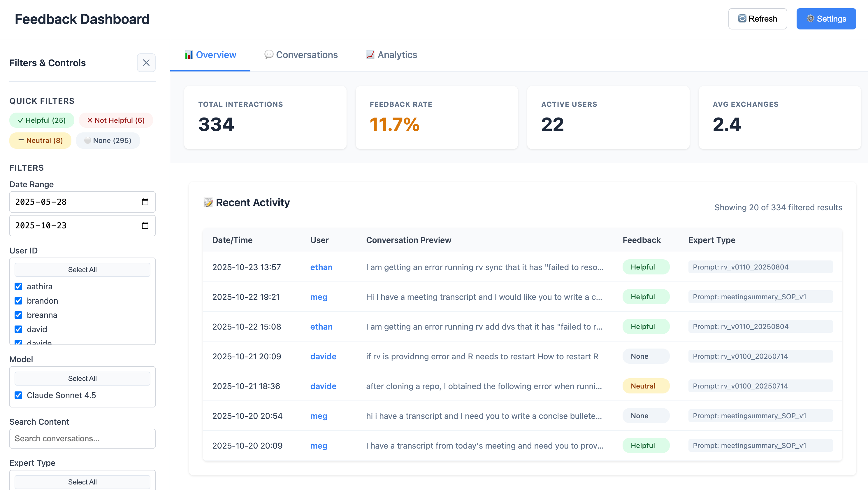Image resolution: width=868 pixels, height=490 pixels.
Task: Open the calendar icon on start date field
Action: (x=145, y=202)
